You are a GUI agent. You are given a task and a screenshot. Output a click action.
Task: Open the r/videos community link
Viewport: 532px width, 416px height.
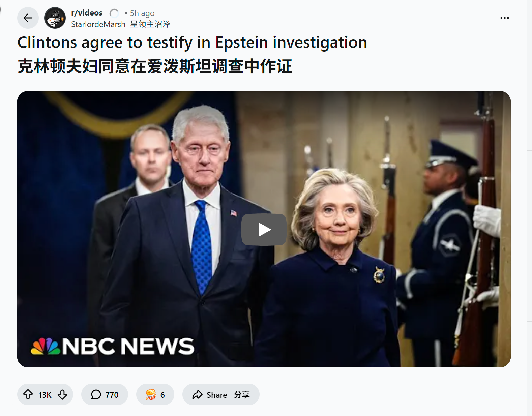click(87, 13)
